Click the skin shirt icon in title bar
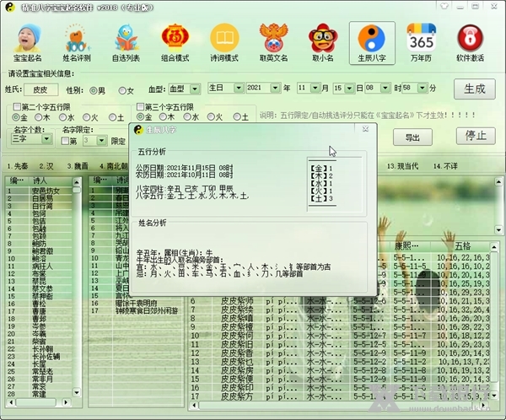 point(444,6)
